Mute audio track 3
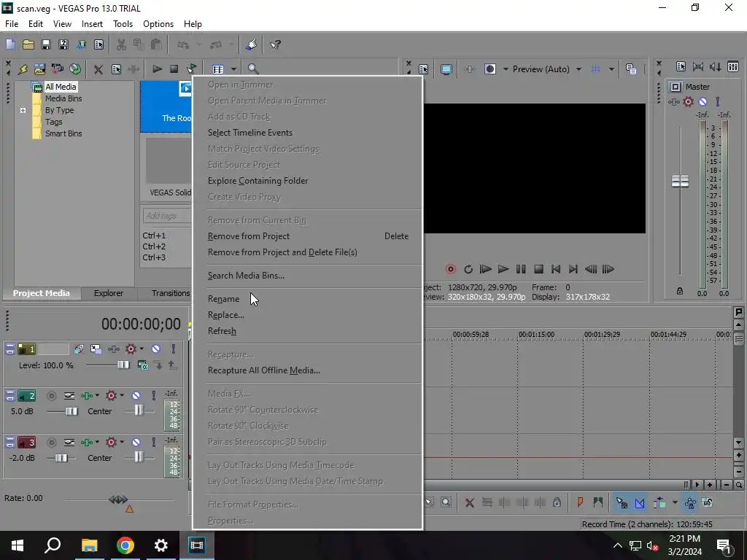This screenshot has height=560, width=747. pos(136,443)
